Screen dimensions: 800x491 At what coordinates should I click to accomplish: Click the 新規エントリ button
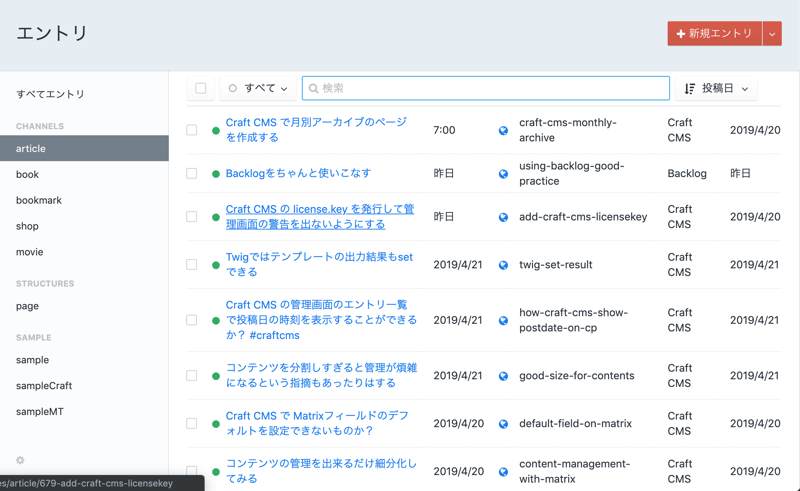pyautogui.click(x=714, y=33)
